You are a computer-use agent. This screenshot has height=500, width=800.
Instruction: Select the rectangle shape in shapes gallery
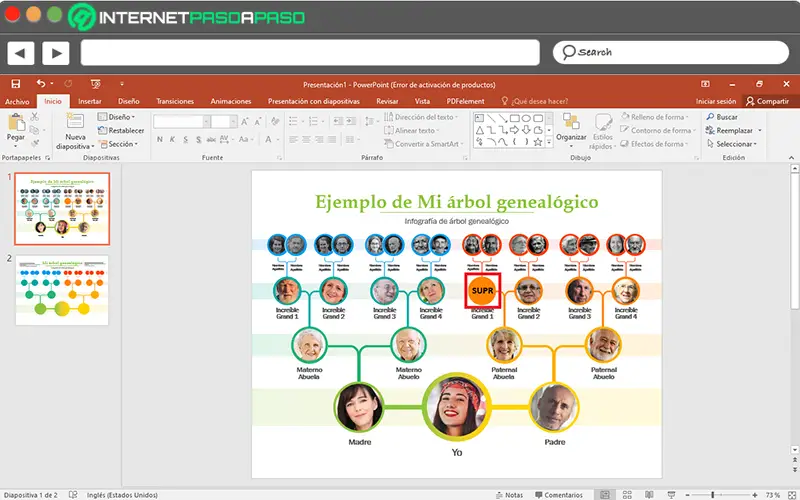tap(515, 118)
